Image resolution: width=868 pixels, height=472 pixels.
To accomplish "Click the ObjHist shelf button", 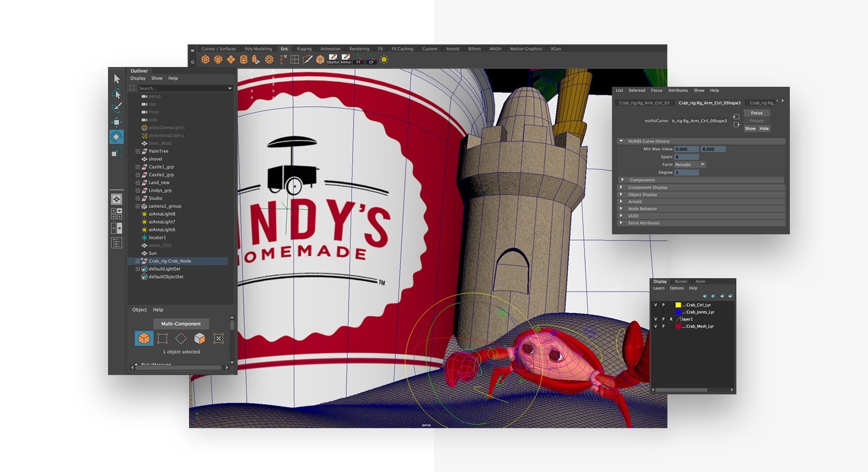I will click(333, 59).
